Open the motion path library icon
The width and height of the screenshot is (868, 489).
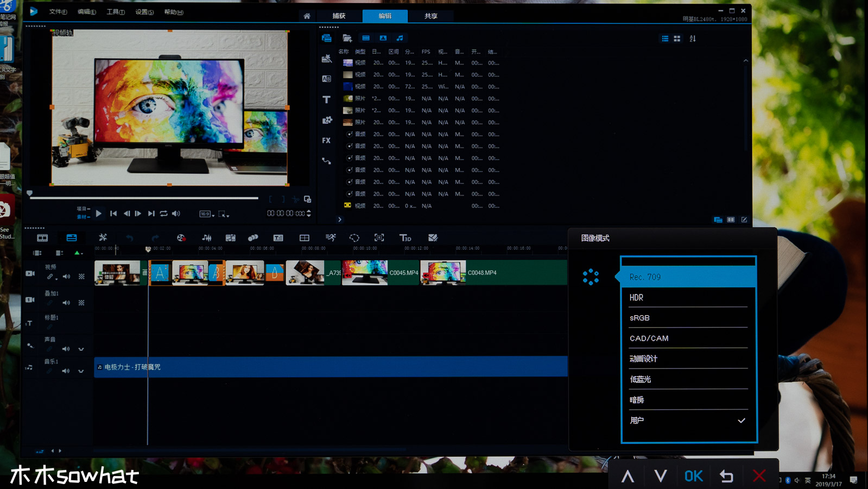point(326,161)
